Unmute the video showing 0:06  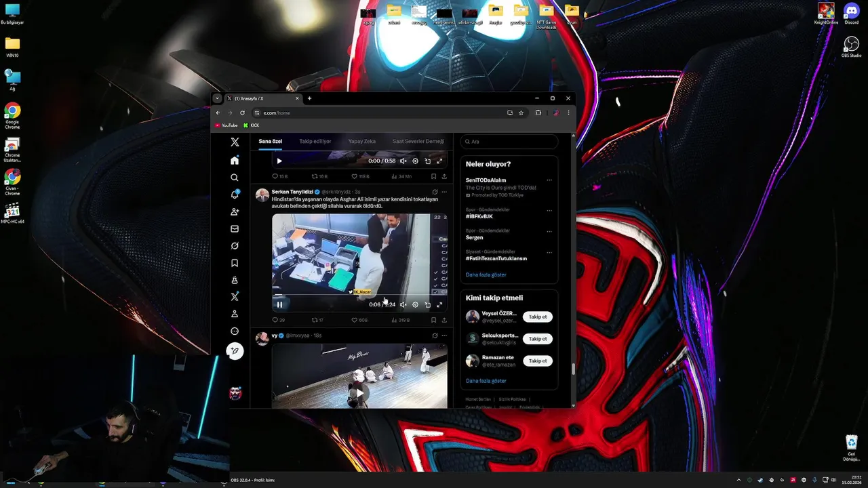(403, 304)
